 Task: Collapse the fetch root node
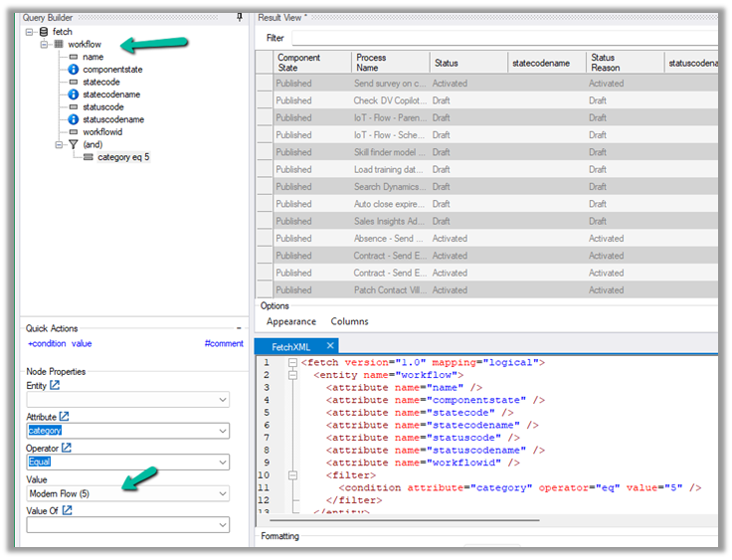30,32
